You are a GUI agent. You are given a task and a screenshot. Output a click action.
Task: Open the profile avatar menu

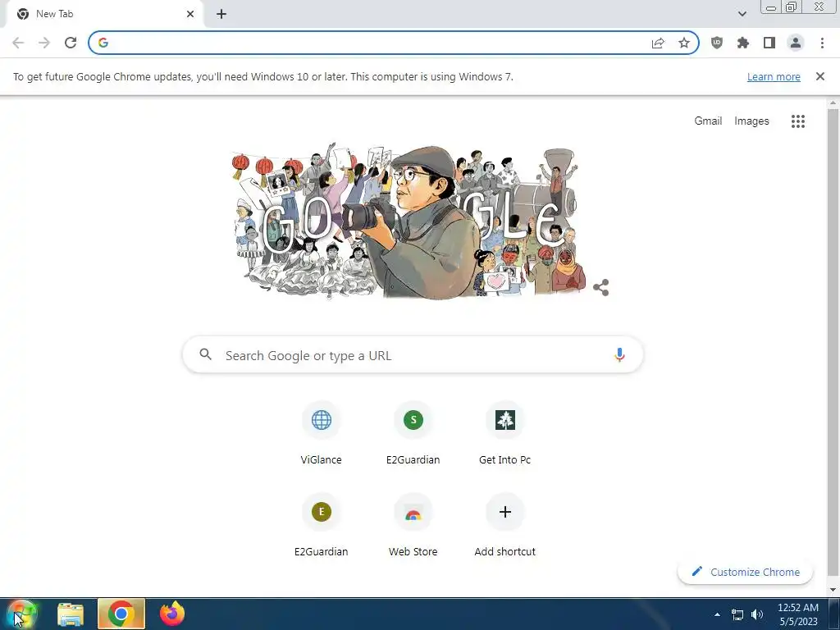pos(796,43)
